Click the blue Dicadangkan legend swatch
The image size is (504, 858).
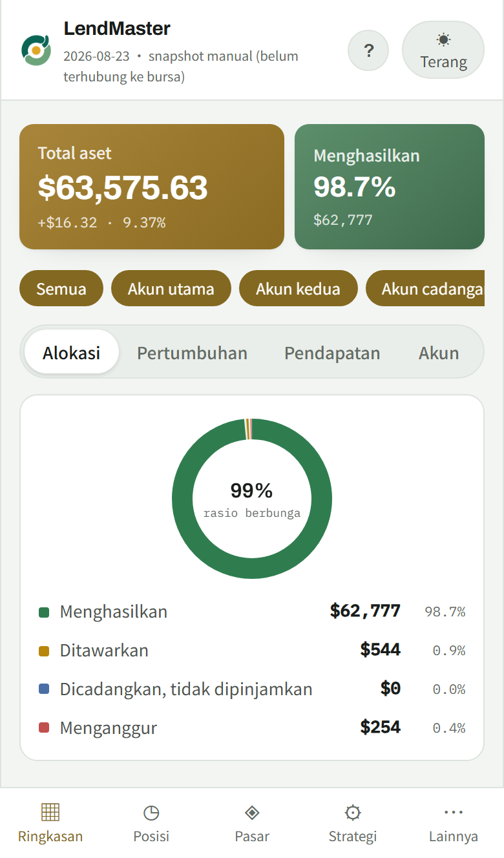[44, 689]
